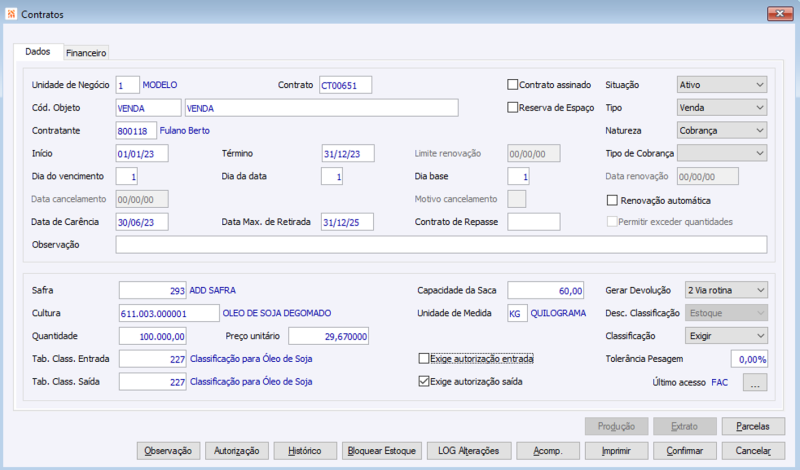Click the Cultura code field
This screenshot has height=470, width=800.
click(169, 313)
